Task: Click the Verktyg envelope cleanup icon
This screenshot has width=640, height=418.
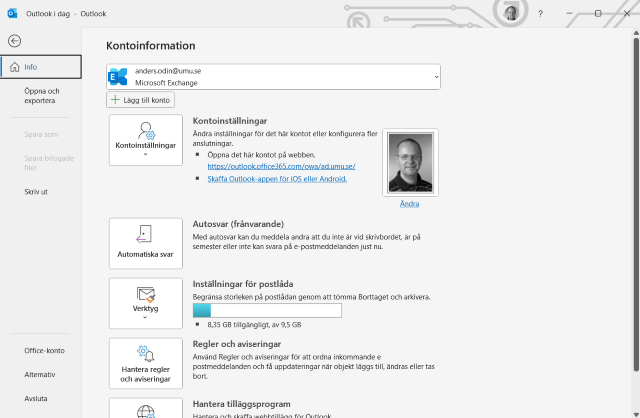Action: click(x=146, y=294)
